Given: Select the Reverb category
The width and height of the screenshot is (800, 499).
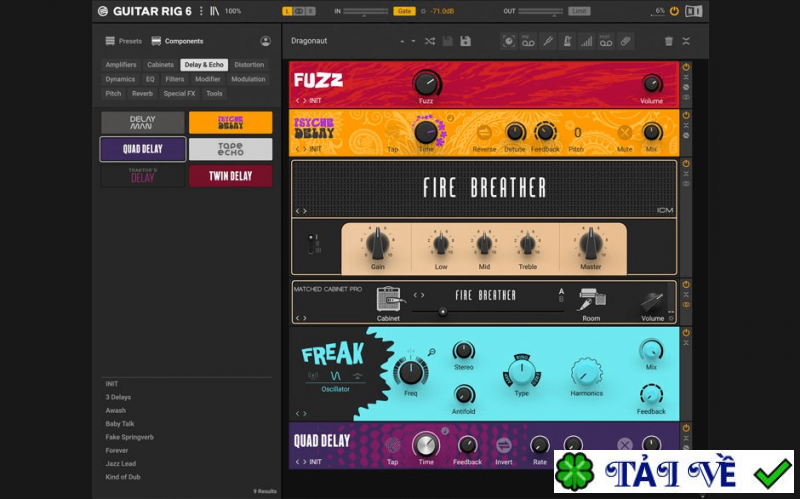Looking at the screenshot, I should (x=142, y=93).
